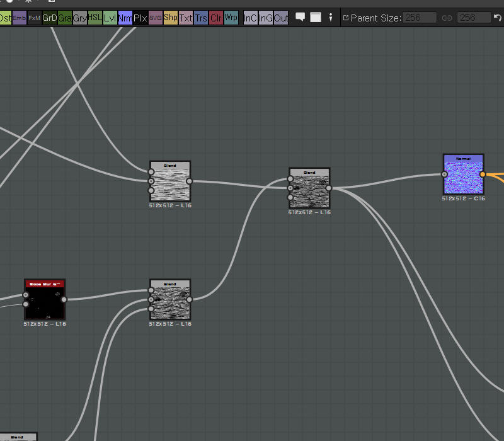Click opacity input of Blend feeding Normal

(290, 197)
